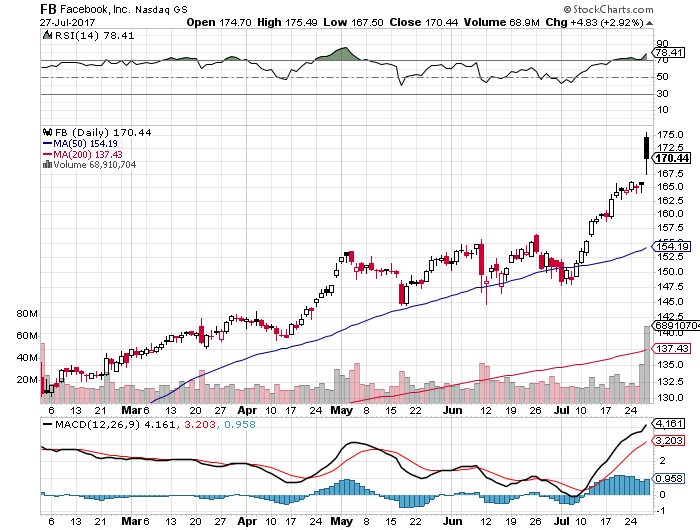
Task: Click the red MA(200) legend line swatch
Action: 45,154
